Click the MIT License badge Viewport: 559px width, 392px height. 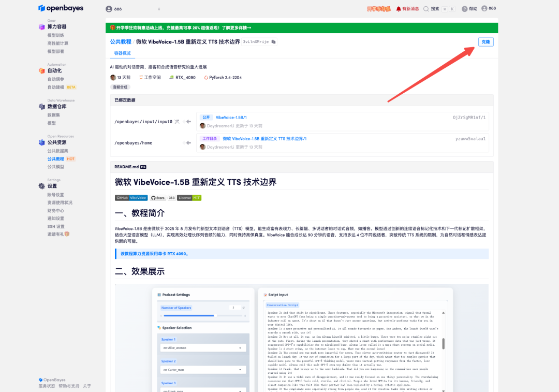pyautogui.click(x=189, y=198)
